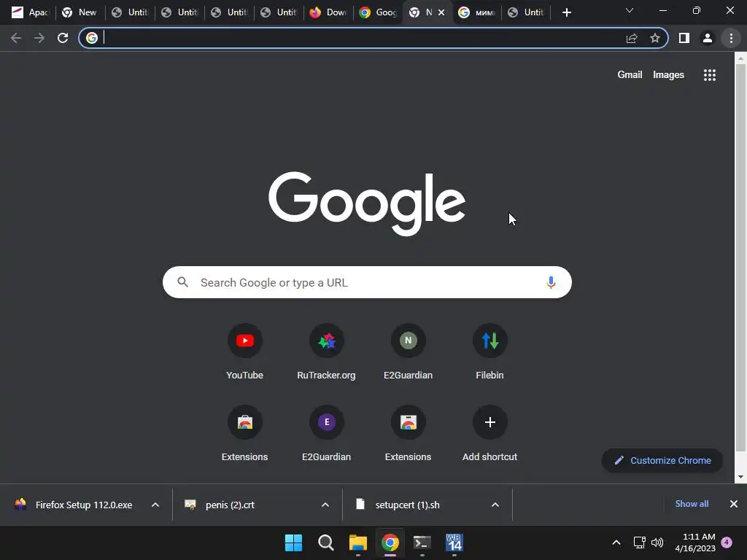
Task: Share this page icon in address bar
Action: tap(632, 38)
